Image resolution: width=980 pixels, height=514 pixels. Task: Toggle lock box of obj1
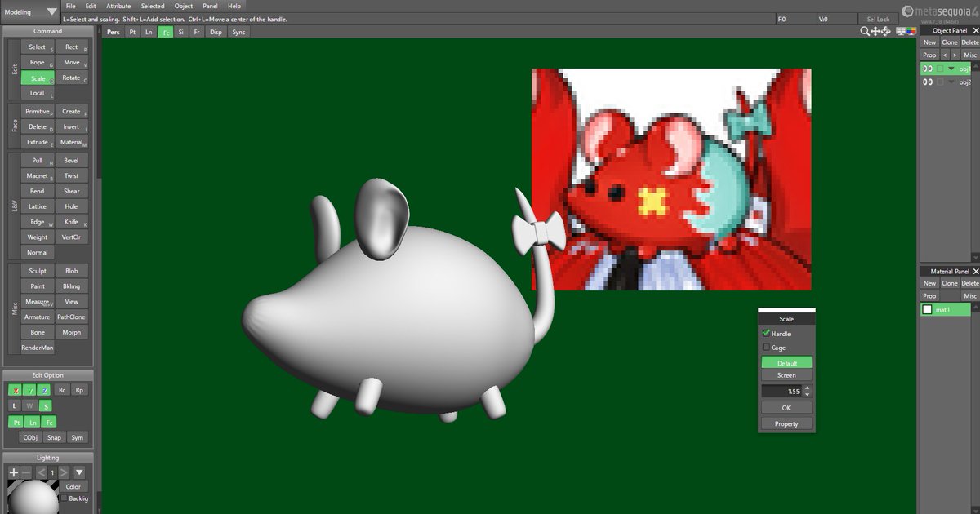pyautogui.click(x=940, y=69)
